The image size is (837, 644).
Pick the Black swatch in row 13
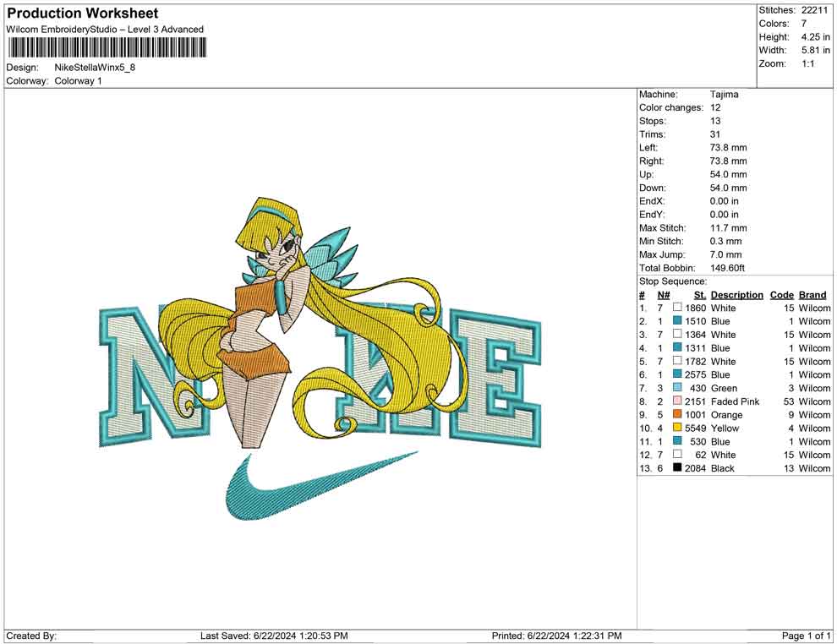pyautogui.click(x=677, y=467)
